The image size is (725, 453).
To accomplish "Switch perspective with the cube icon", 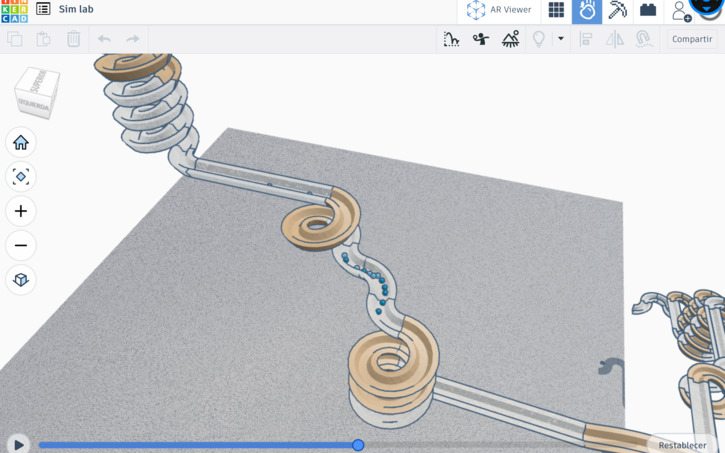I will pyautogui.click(x=21, y=280).
